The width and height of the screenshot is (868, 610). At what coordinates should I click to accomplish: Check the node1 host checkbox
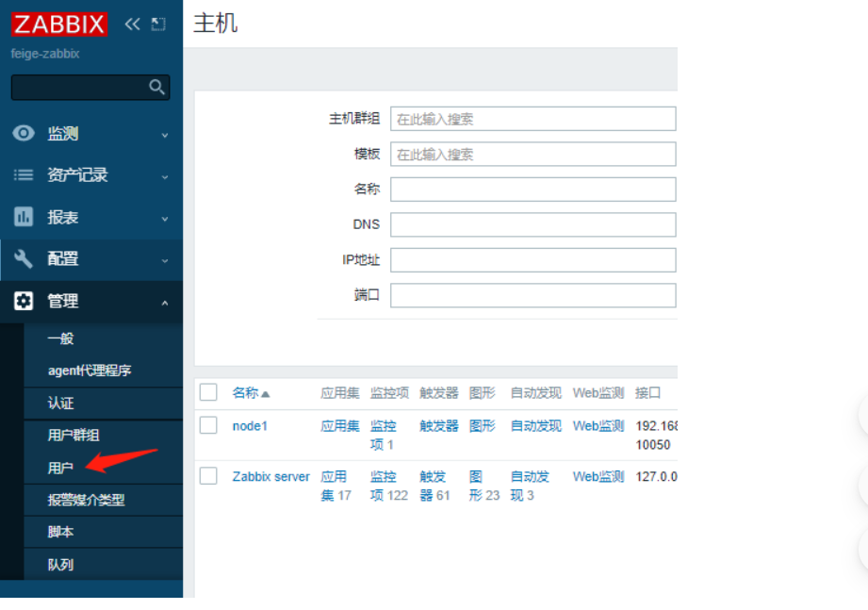(208, 425)
